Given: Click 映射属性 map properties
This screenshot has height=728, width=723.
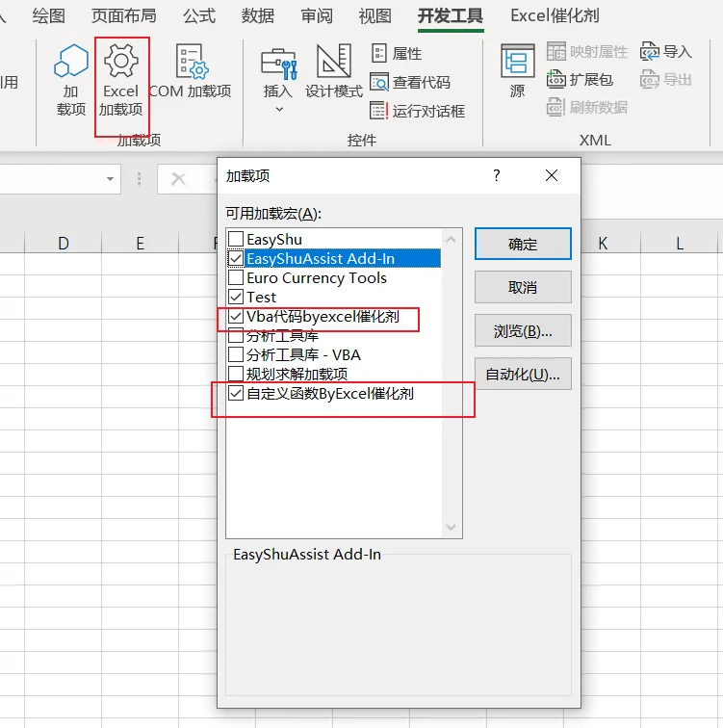Looking at the screenshot, I should pos(587,52).
